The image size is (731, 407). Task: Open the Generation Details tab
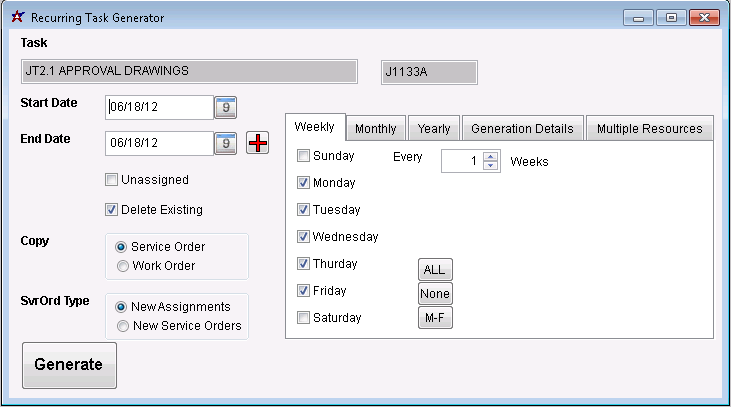click(x=522, y=129)
